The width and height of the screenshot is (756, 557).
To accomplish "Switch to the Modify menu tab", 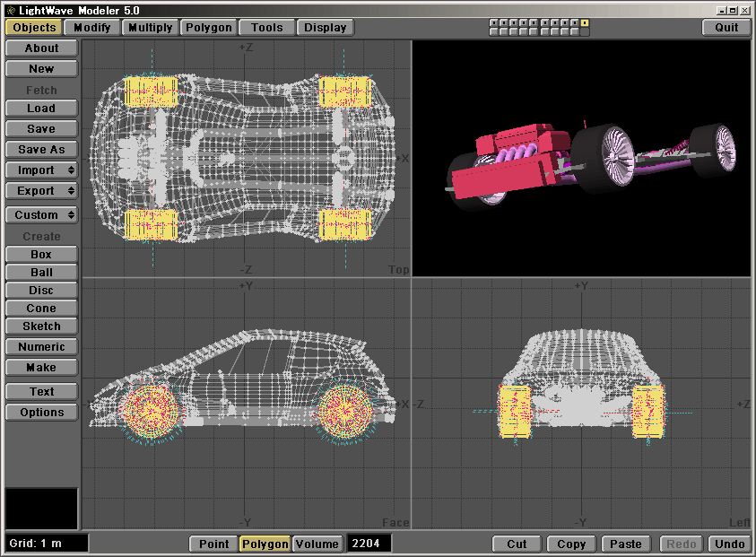I will point(92,27).
